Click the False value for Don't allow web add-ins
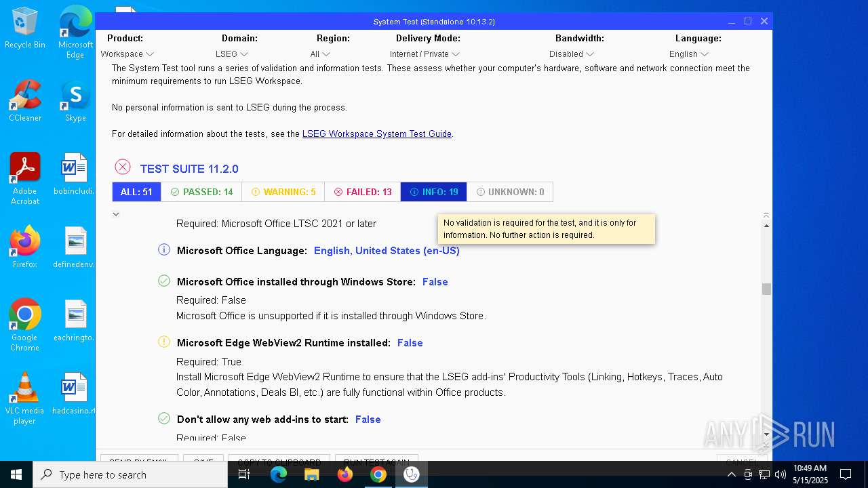 (368, 420)
